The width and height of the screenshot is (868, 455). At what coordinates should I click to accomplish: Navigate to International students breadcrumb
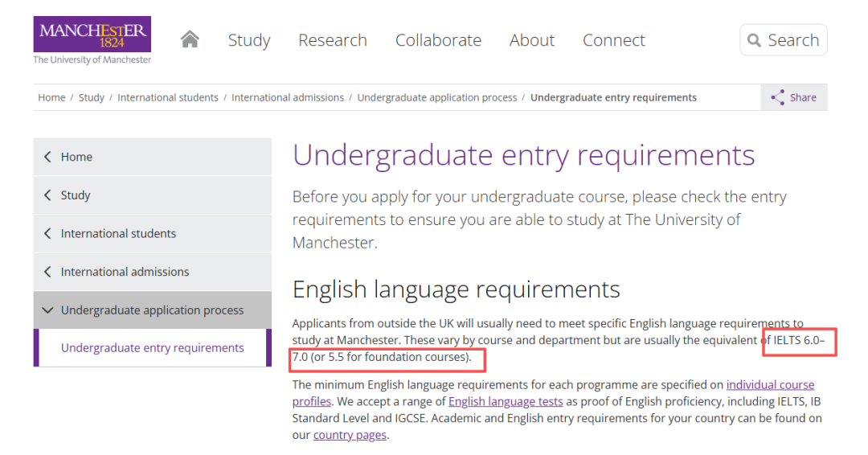click(167, 97)
